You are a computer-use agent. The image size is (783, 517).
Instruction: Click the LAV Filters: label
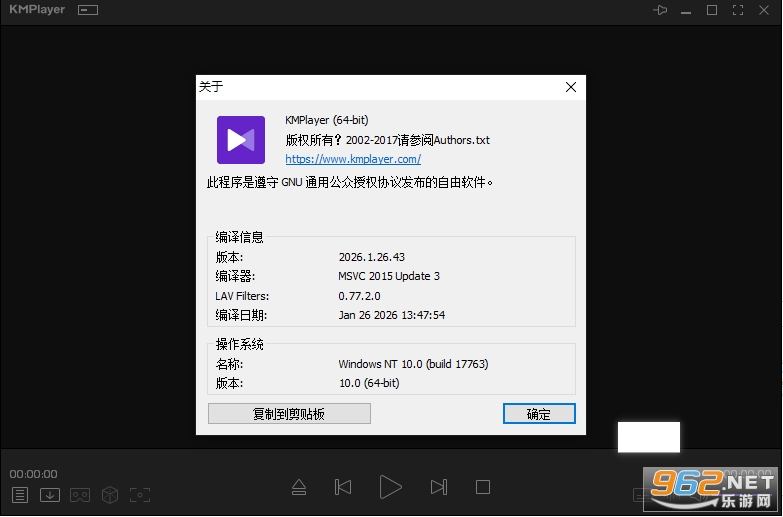point(242,296)
